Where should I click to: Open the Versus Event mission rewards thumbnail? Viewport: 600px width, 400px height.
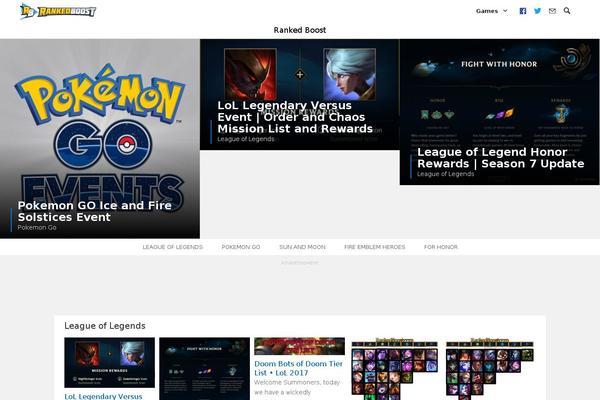click(109, 362)
